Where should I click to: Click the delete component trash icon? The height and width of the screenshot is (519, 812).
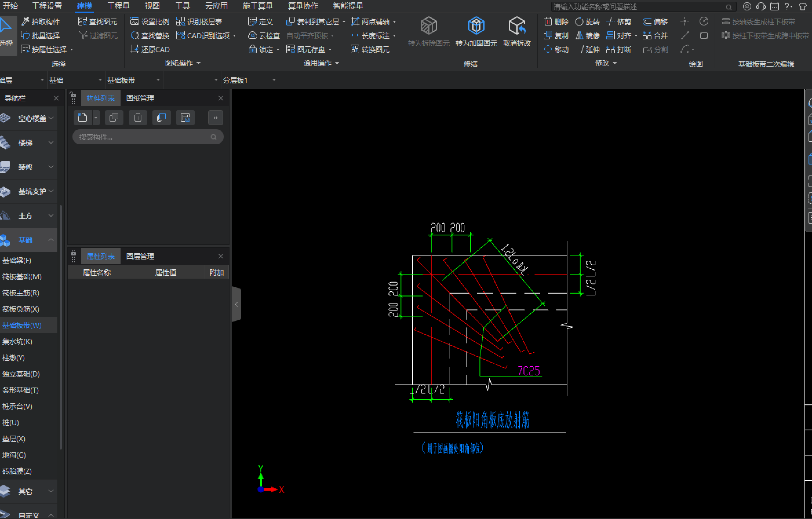pos(138,118)
